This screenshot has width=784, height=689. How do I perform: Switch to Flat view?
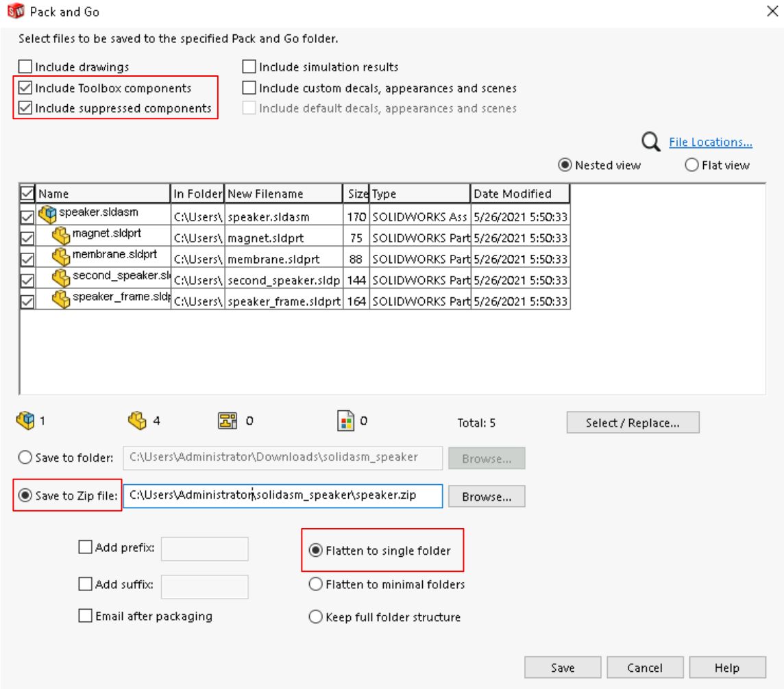(x=691, y=164)
